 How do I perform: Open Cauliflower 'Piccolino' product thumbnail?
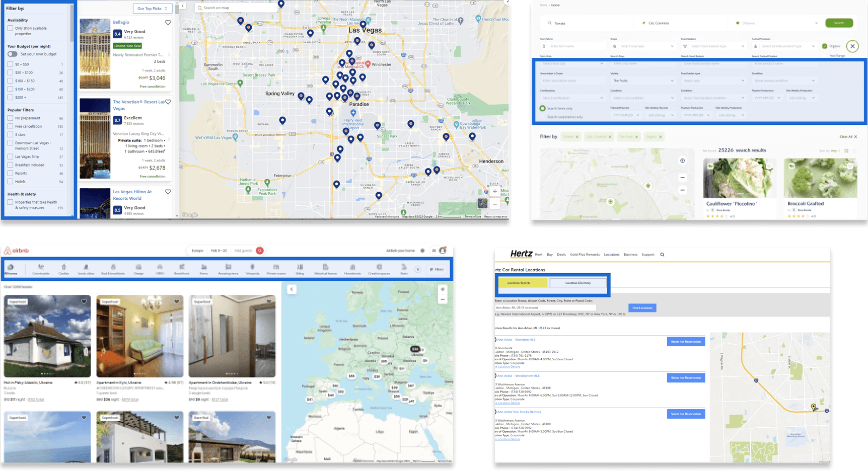[740, 178]
